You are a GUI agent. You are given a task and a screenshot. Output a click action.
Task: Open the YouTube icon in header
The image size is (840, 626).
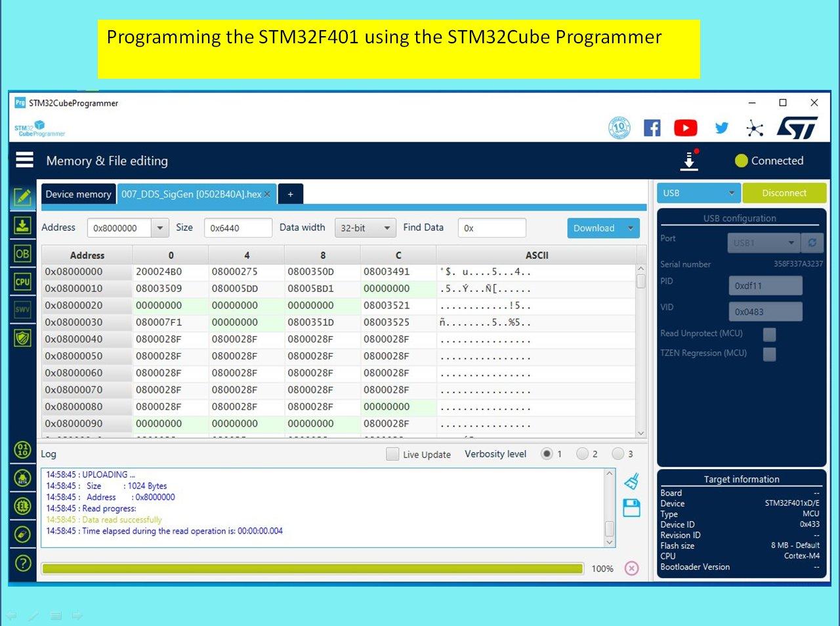point(686,128)
